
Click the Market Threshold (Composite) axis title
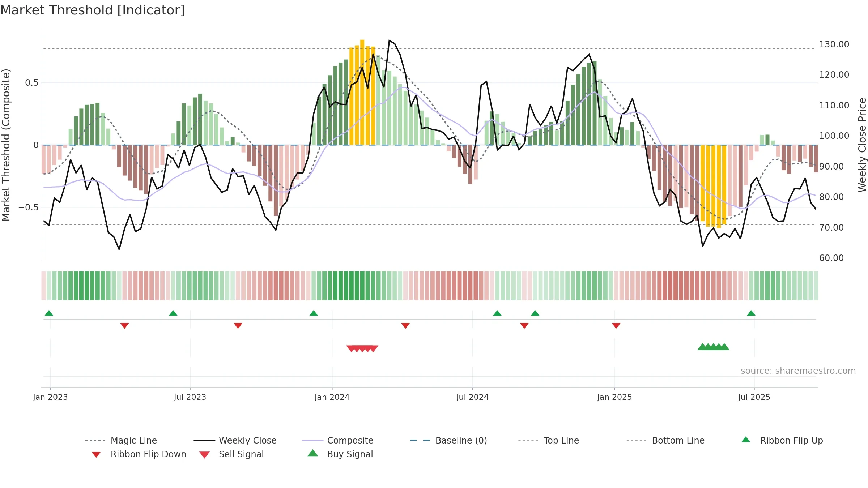6,145
